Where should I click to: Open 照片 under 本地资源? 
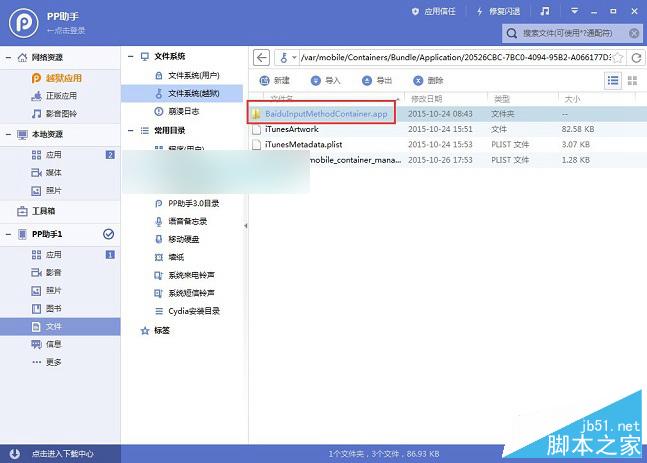click(47, 191)
